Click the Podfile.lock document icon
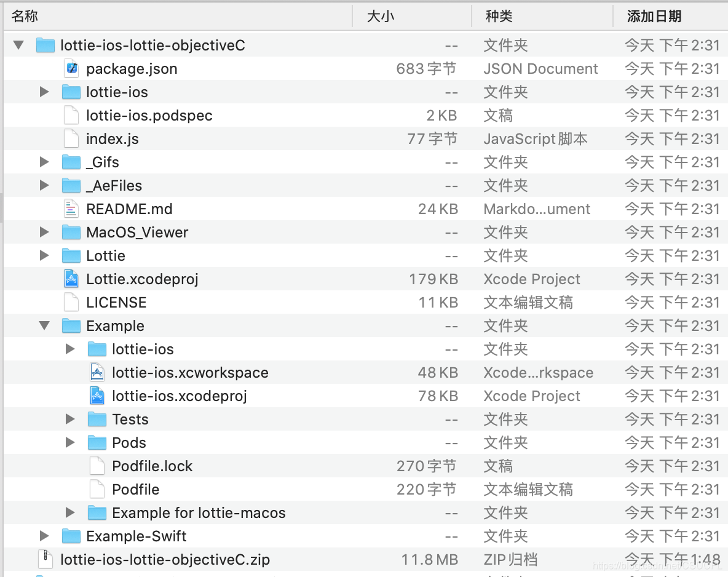The height and width of the screenshot is (577, 728). 97,466
